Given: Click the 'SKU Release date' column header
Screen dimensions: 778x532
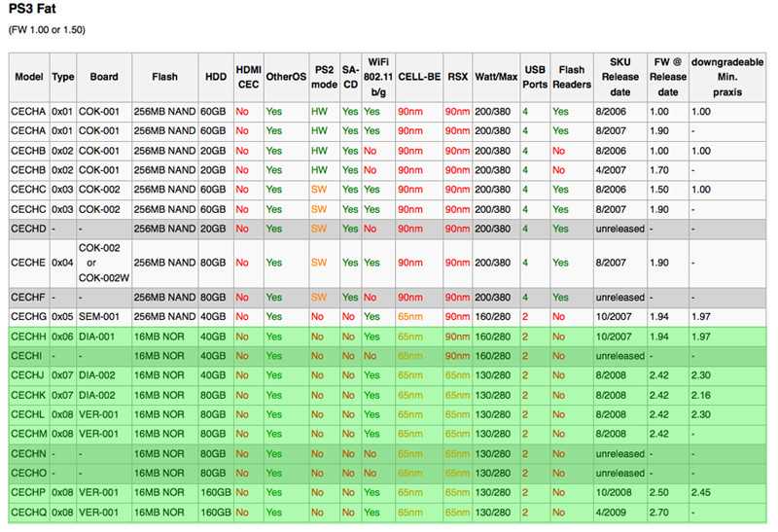Looking at the screenshot, I should [x=620, y=77].
